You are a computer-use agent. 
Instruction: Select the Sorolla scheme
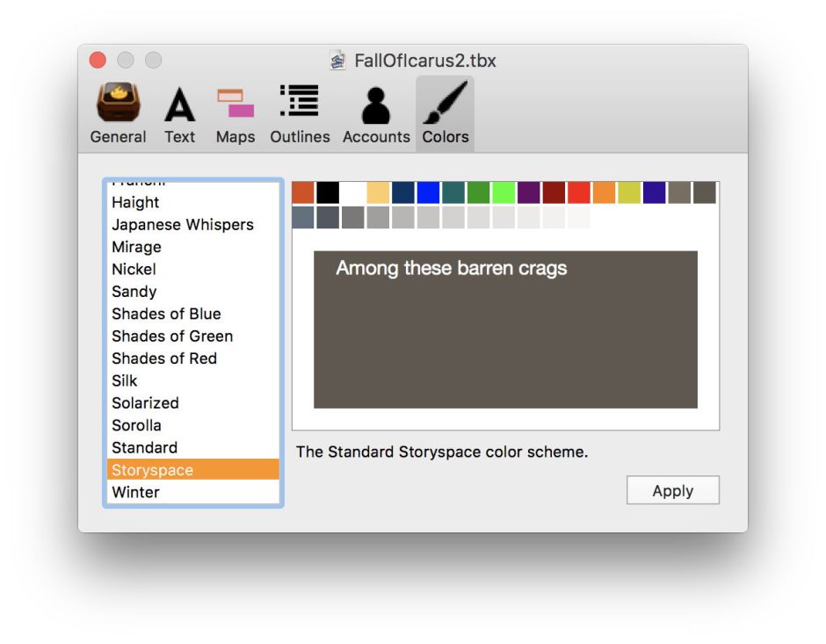(x=137, y=425)
